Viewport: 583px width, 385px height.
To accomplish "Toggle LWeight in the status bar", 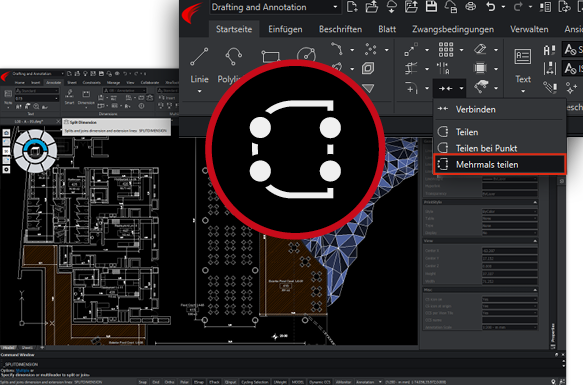I will (x=280, y=382).
